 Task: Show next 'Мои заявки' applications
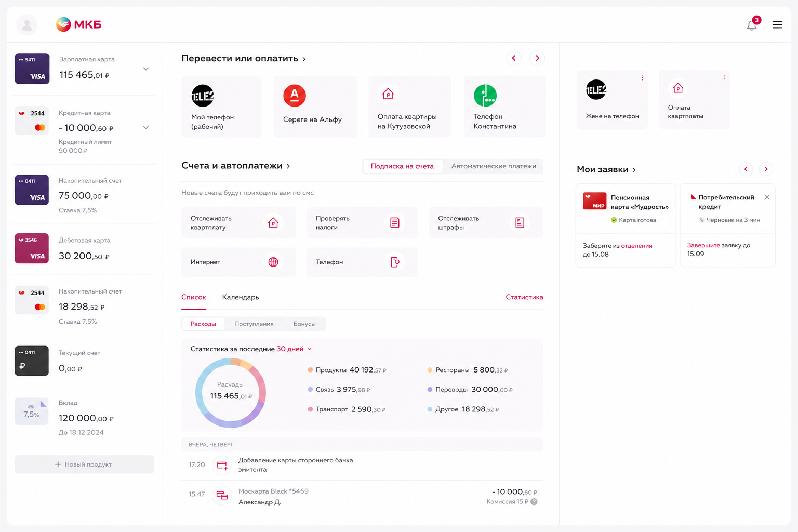[766, 169]
